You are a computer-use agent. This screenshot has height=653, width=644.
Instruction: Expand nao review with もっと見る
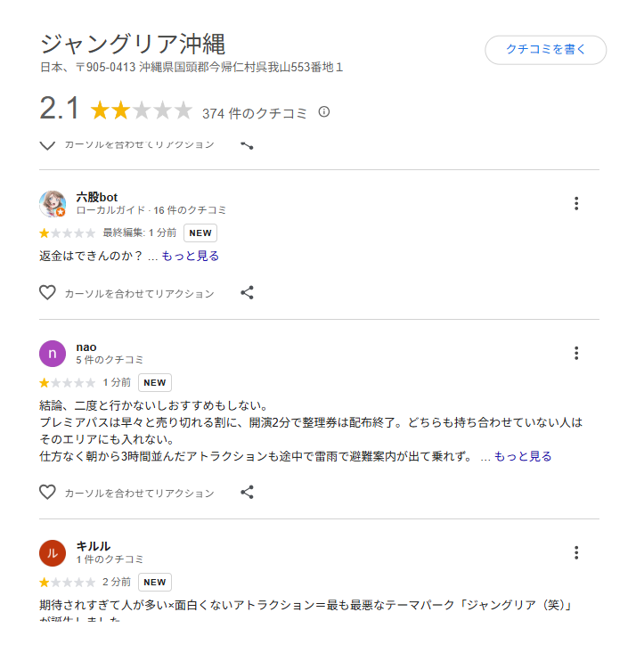pyautogui.click(x=523, y=456)
